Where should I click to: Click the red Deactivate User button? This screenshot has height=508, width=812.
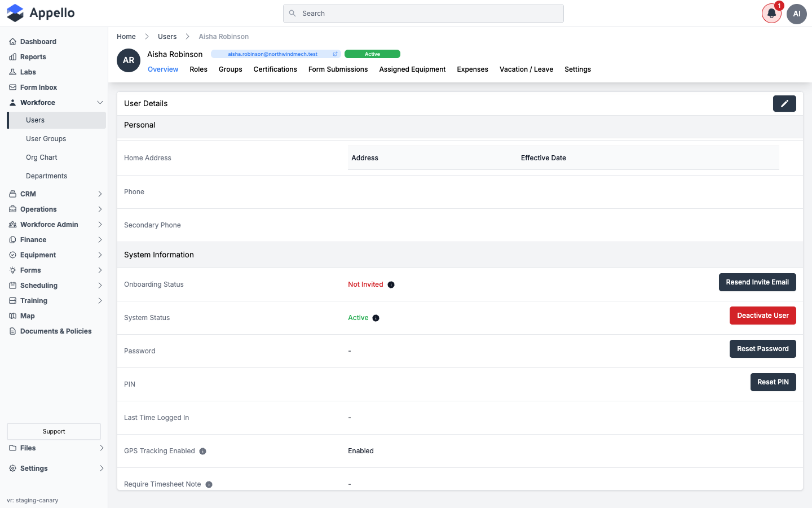click(x=762, y=316)
